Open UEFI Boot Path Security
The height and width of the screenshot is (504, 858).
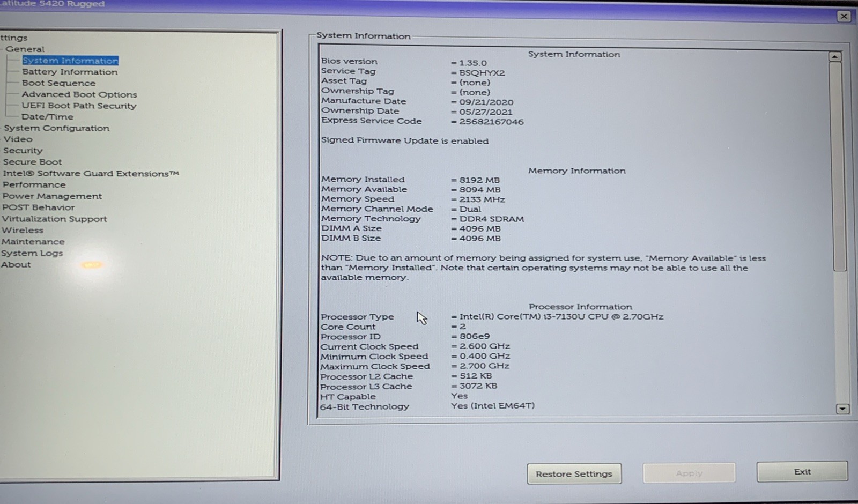79,106
